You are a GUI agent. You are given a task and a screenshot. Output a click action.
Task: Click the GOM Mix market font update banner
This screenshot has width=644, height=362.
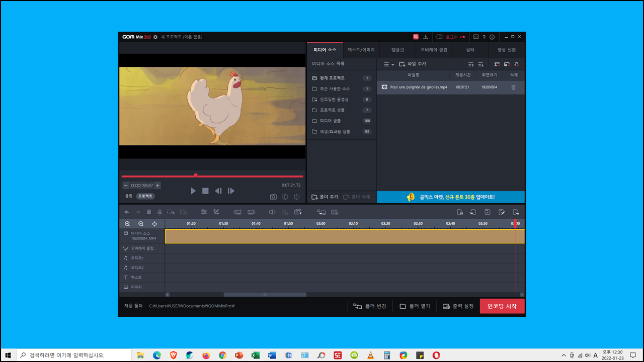point(451,197)
